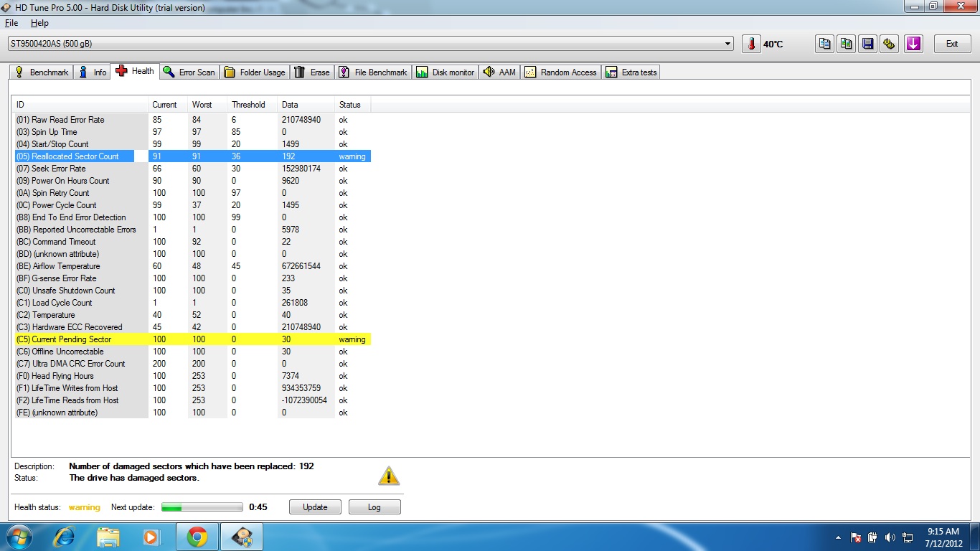This screenshot has width=980, height=551.
Task: Select the Start/Stop Count row
Action: pyautogui.click(x=192, y=144)
